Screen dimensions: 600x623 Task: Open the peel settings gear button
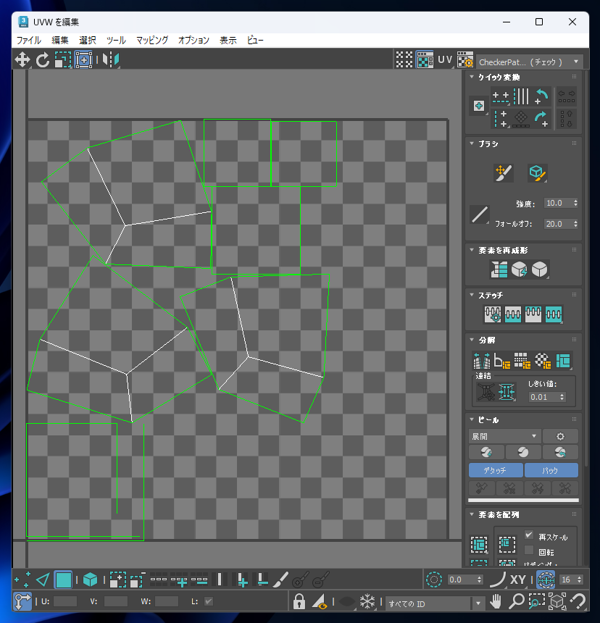pos(560,436)
